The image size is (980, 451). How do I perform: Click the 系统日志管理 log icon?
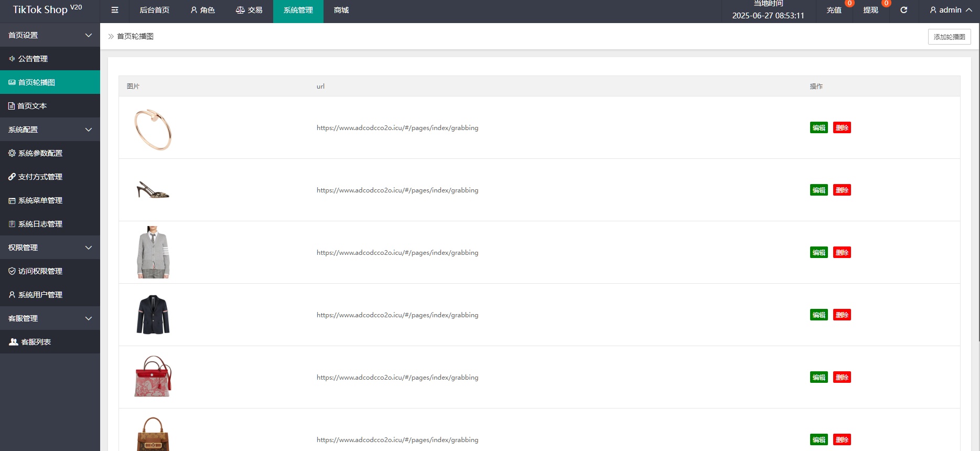[x=12, y=224]
